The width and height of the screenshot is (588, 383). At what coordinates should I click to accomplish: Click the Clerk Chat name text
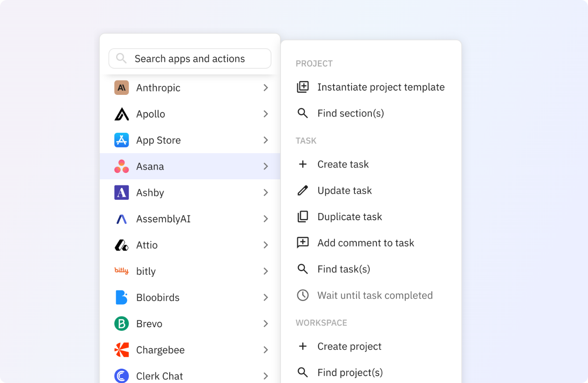[160, 376]
